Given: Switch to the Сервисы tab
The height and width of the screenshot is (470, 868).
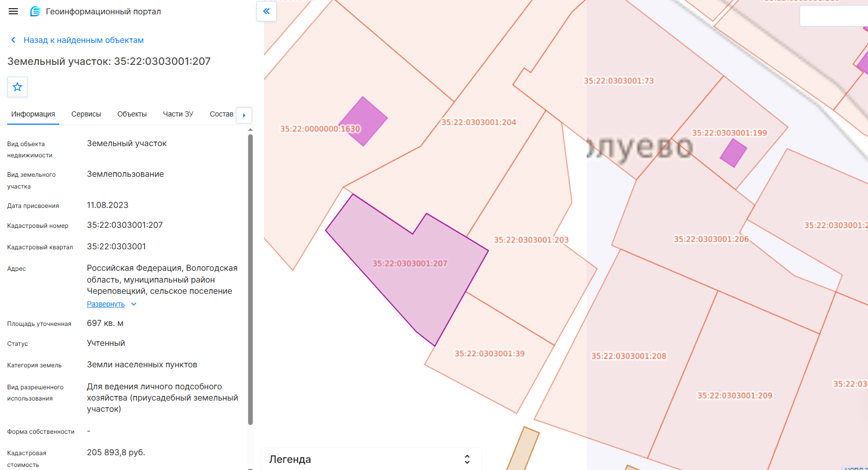Looking at the screenshot, I should point(86,114).
